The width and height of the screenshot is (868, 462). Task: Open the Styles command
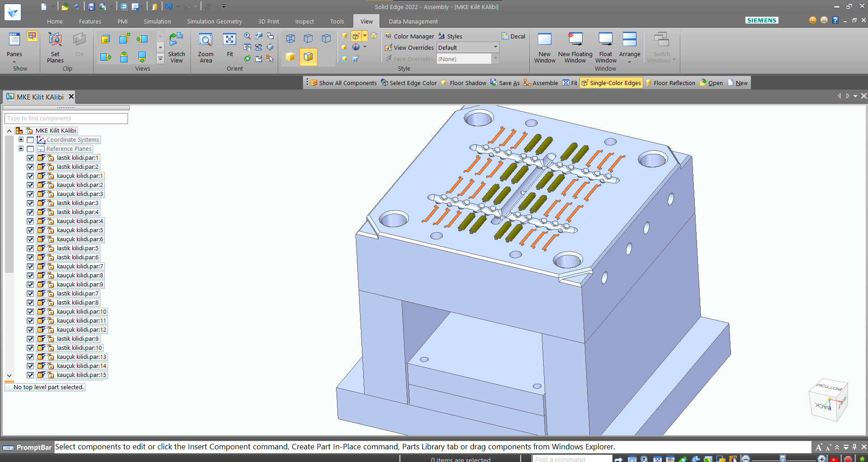pyautogui.click(x=451, y=36)
